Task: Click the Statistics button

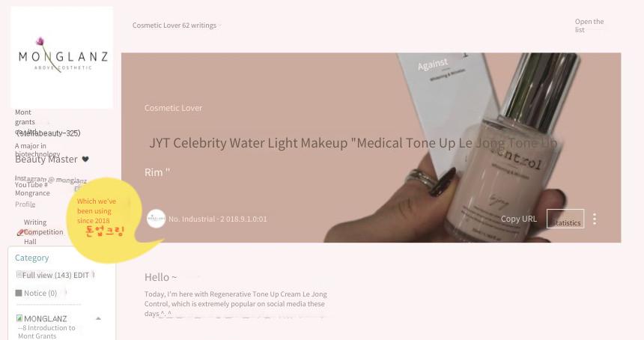Action: pyautogui.click(x=565, y=219)
